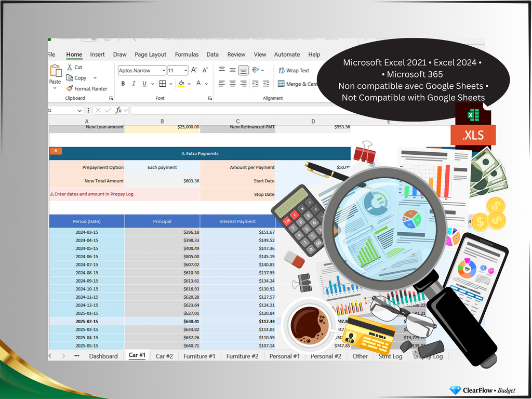Image resolution: width=532 pixels, height=399 pixels.
Task: Show more sheets with the ellipsis button
Action: (77, 355)
